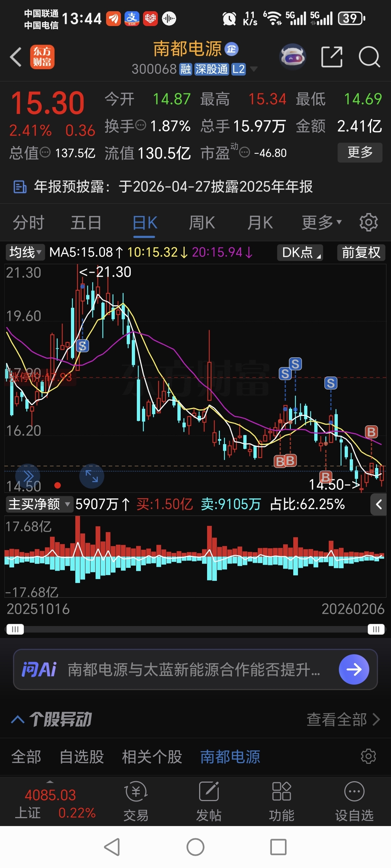Screen dimensions: 391x868
Task: Tap the 占比:62.25% value
Action: coord(307,504)
